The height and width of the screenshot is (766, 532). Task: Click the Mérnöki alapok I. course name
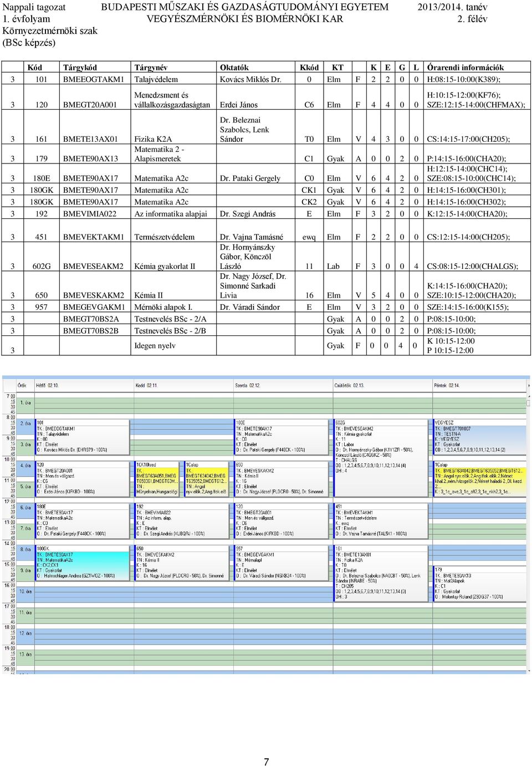(163, 307)
